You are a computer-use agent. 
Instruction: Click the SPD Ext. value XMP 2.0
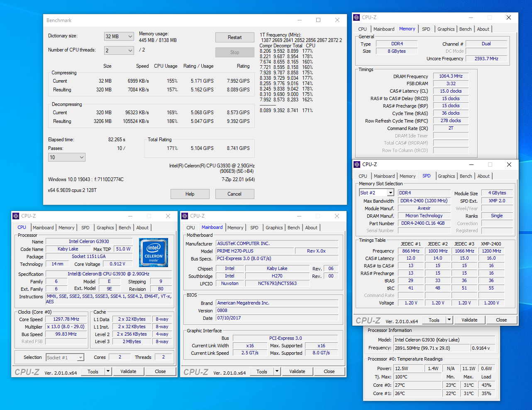point(497,201)
